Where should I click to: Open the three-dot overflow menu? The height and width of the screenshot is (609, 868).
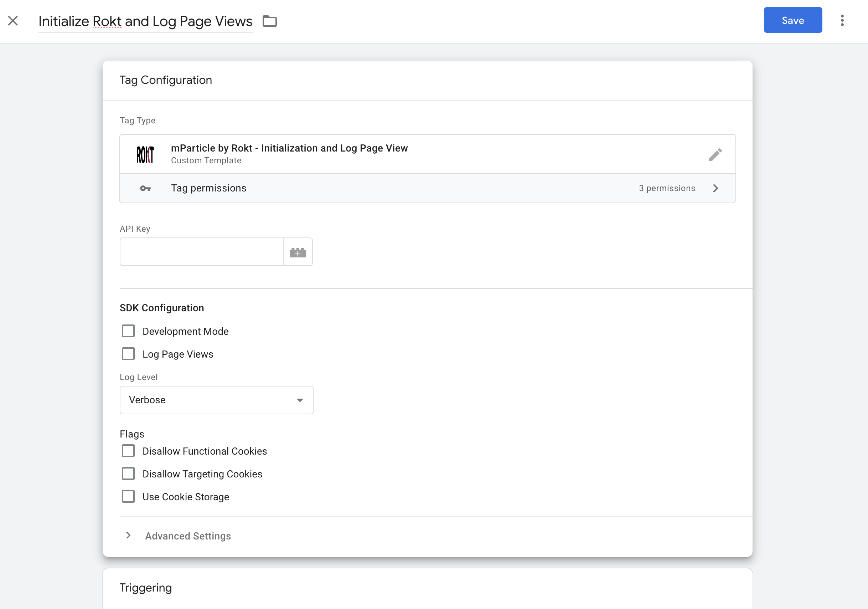pos(842,20)
